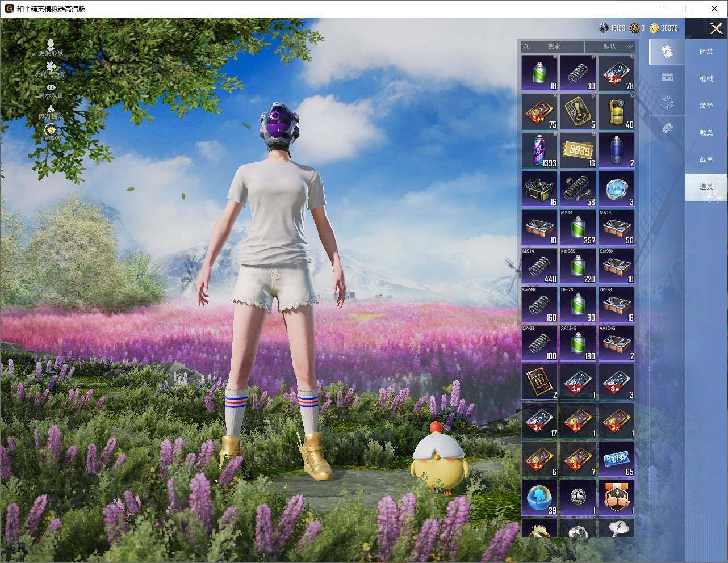Expand the 默认 sort dropdown
This screenshot has width=728, height=563.
[x=609, y=47]
